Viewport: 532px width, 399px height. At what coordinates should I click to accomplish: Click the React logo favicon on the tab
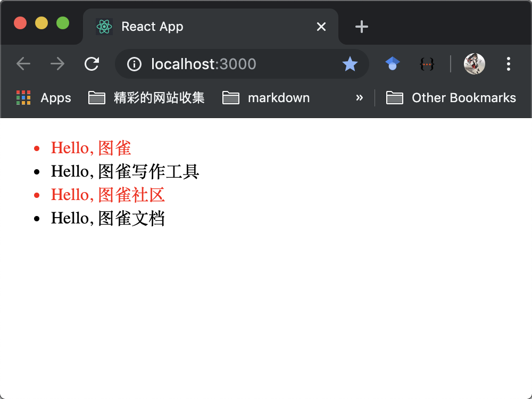104,26
